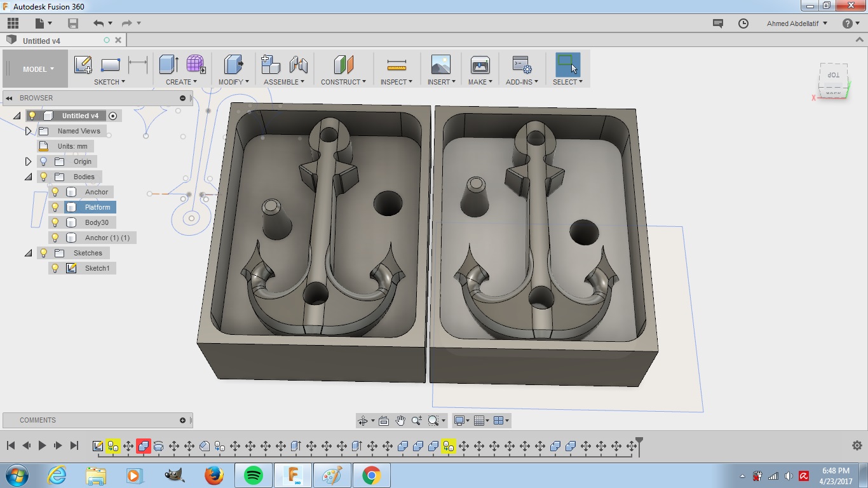
Task: Open the SKETCH menu
Action: [x=109, y=82]
